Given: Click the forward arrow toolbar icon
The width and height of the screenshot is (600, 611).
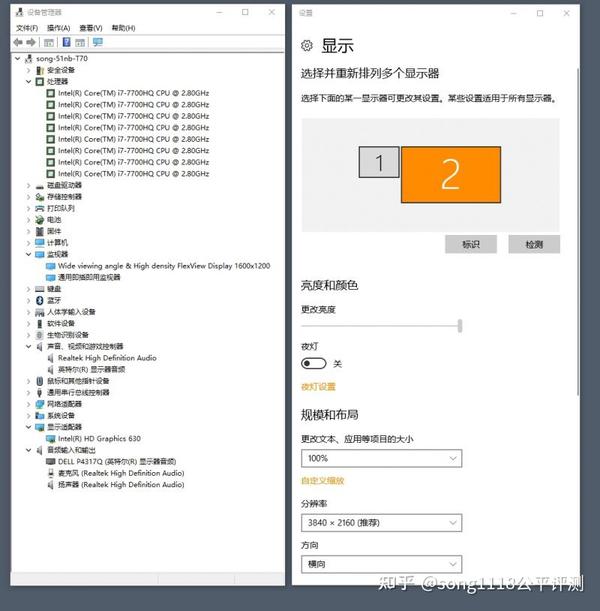Looking at the screenshot, I should coord(31,42).
